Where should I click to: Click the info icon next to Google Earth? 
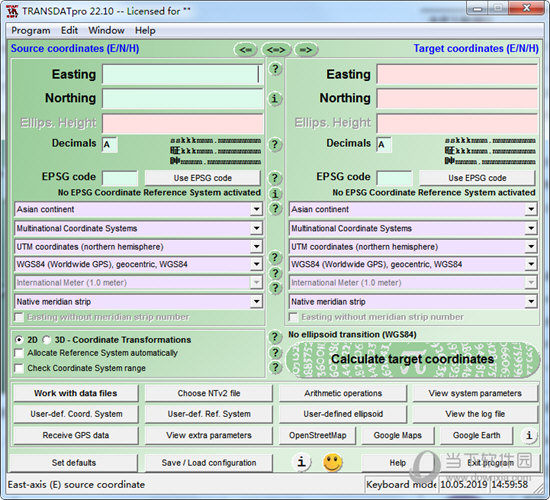[529, 435]
